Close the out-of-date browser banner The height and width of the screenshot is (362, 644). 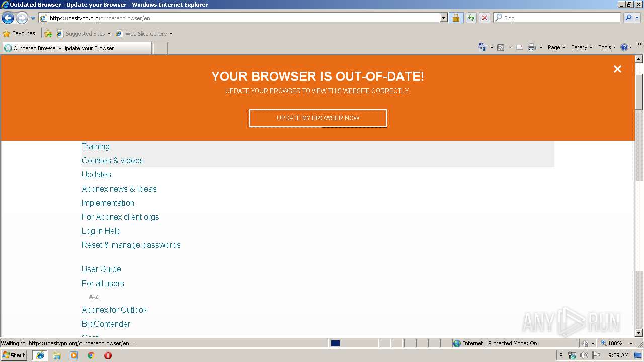pos(617,69)
